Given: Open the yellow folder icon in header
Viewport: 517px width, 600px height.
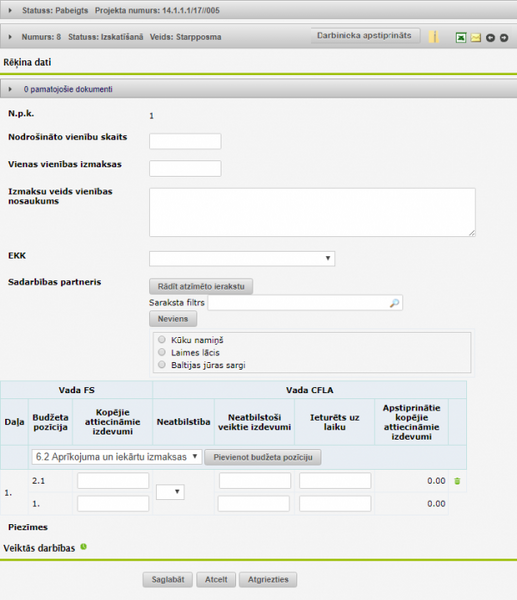Looking at the screenshot, I should [x=434, y=37].
